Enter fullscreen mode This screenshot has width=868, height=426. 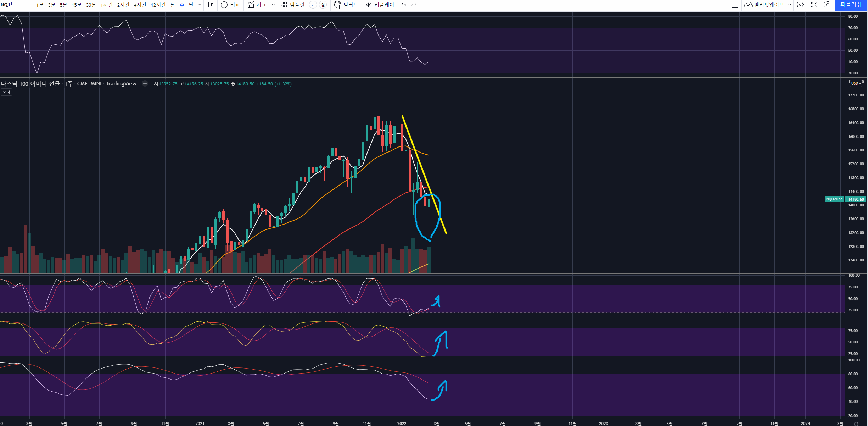pyautogui.click(x=814, y=5)
